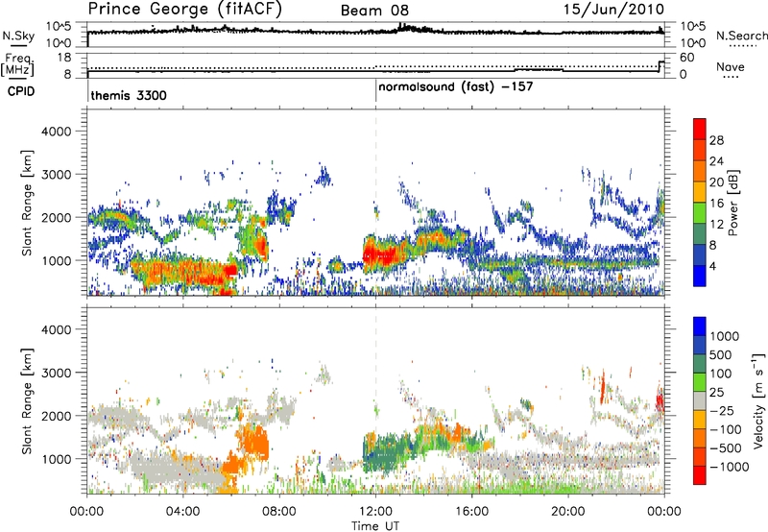Click the '24' label on the Power color bar

click(716, 161)
